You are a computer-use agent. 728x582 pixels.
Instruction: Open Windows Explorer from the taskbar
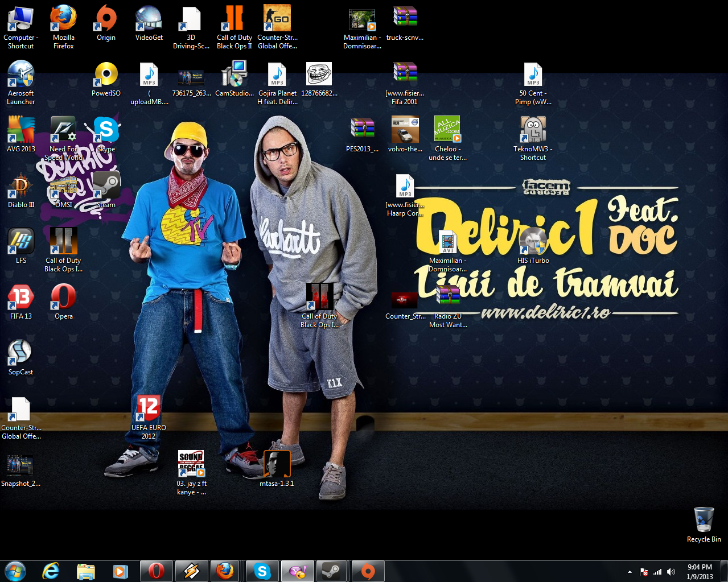pyautogui.click(x=85, y=571)
